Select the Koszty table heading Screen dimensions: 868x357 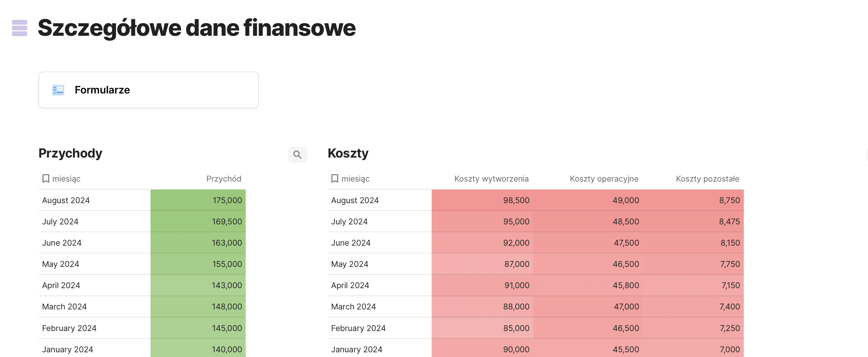click(x=348, y=153)
